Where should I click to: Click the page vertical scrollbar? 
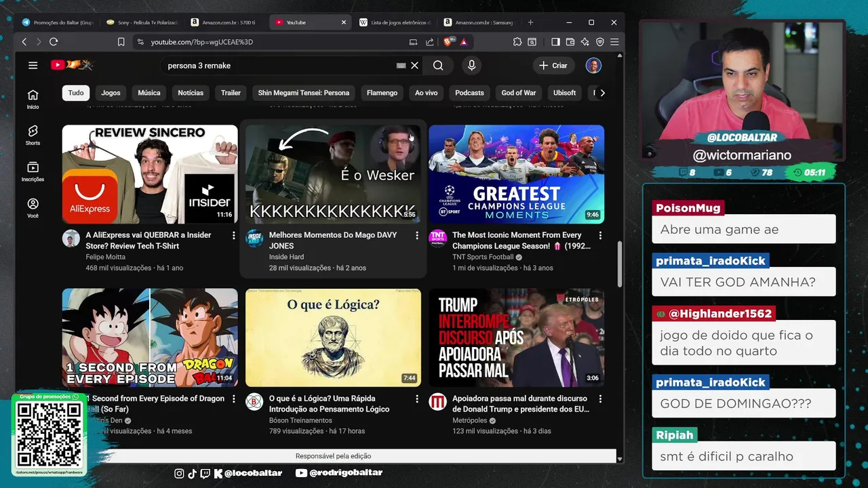click(x=620, y=264)
